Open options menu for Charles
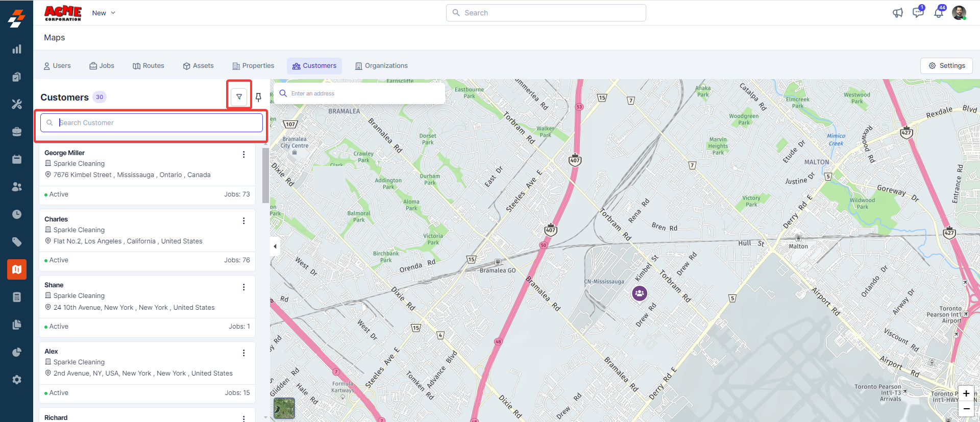Image resolution: width=980 pixels, height=422 pixels. [243, 221]
